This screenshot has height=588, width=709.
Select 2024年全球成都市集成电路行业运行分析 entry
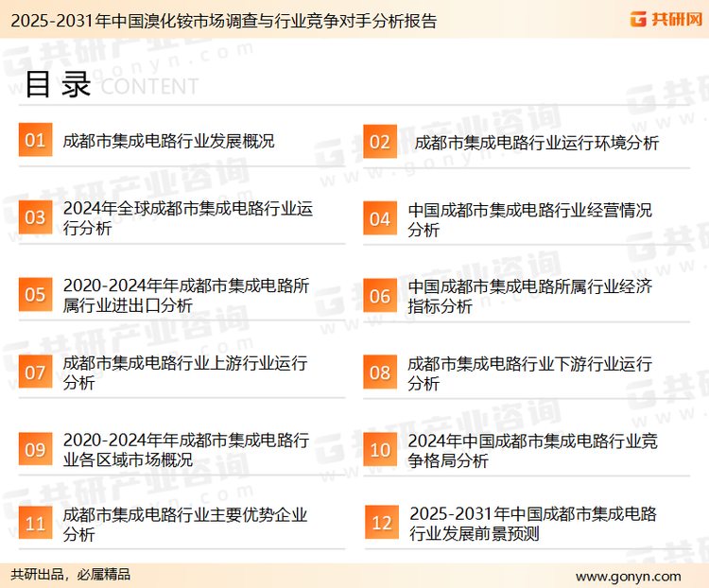pyautogui.click(x=188, y=218)
